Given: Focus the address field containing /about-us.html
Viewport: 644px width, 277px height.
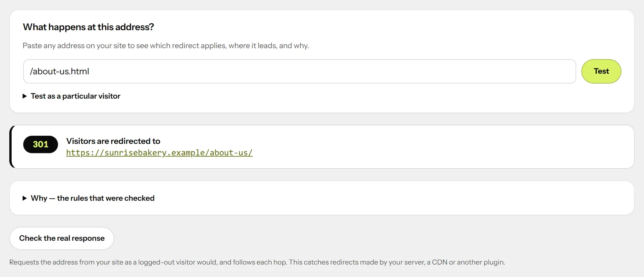Looking at the screenshot, I should click(x=299, y=71).
